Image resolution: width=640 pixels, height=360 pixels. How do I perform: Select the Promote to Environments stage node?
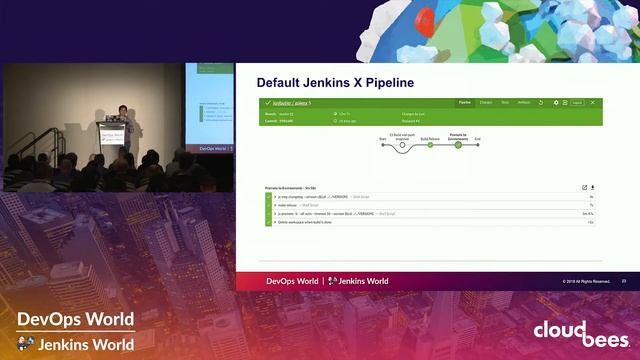pyautogui.click(x=458, y=145)
